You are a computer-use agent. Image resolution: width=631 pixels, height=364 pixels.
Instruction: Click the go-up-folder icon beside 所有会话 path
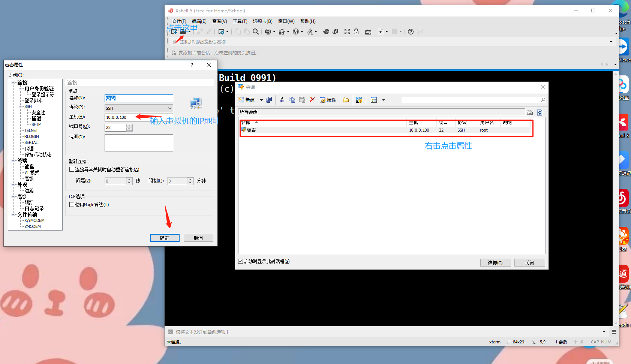pyautogui.click(x=530, y=112)
